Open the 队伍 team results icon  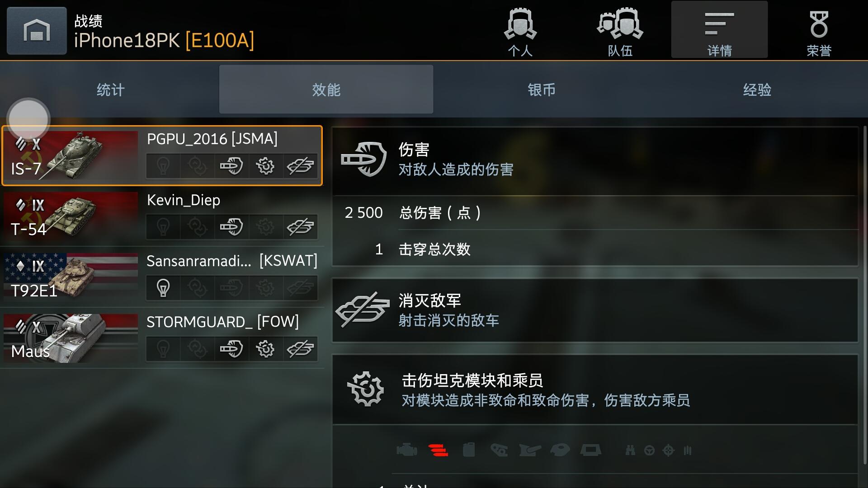click(620, 31)
